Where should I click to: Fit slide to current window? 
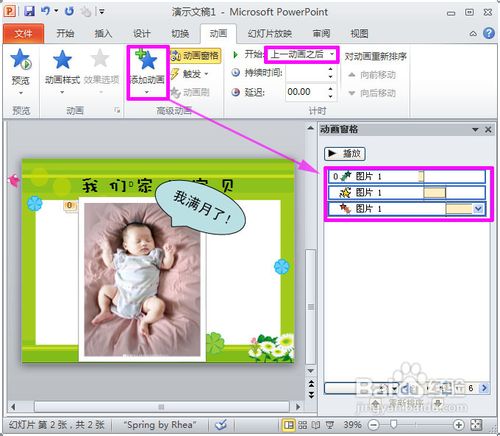(x=476, y=425)
